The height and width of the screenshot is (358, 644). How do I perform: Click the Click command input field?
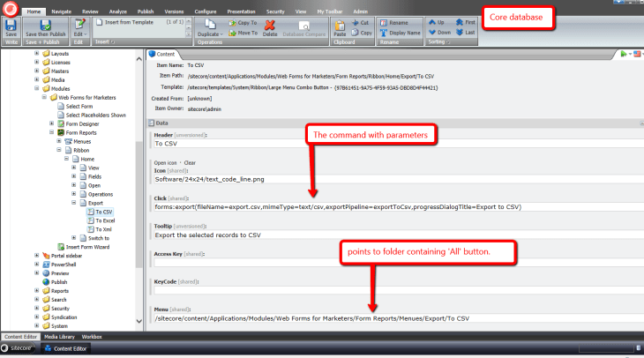(x=399, y=207)
